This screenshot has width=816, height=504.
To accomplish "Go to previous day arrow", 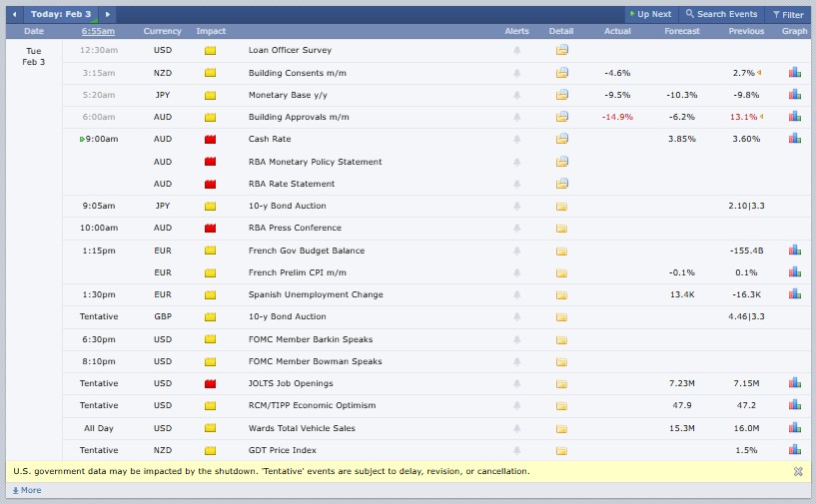I will 14,15.
